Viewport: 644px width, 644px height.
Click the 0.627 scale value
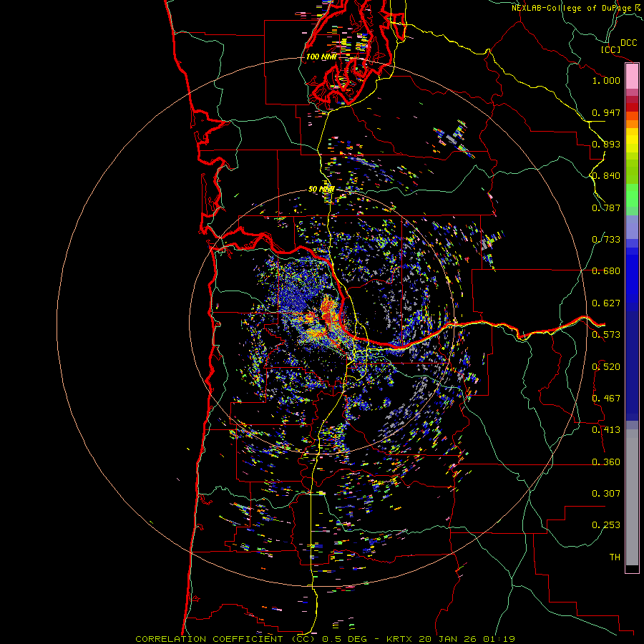pyautogui.click(x=606, y=303)
